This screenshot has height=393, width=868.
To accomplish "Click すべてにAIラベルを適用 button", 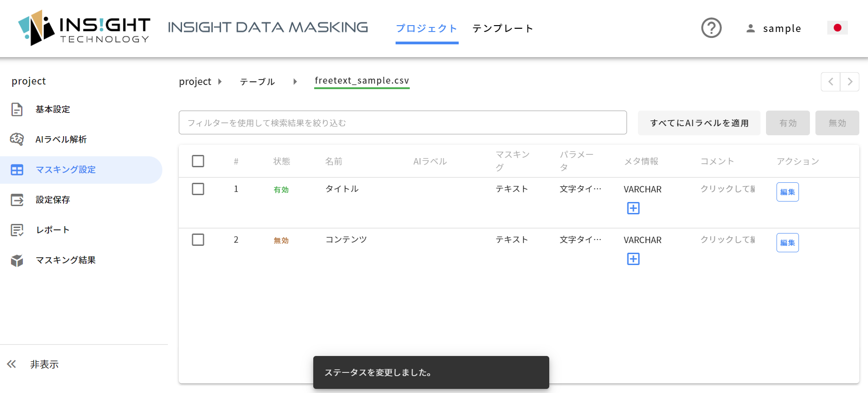I will pyautogui.click(x=699, y=123).
